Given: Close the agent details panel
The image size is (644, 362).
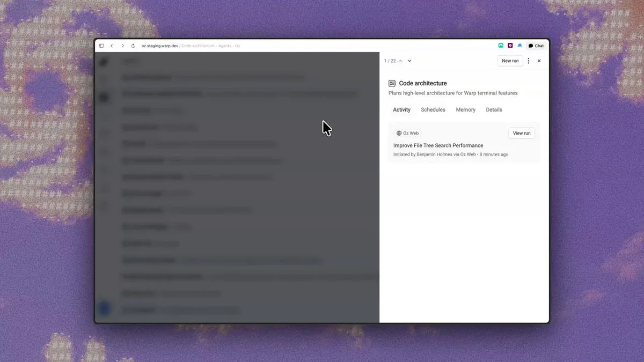Looking at the screenshot, I should click(x=539, y=61).
